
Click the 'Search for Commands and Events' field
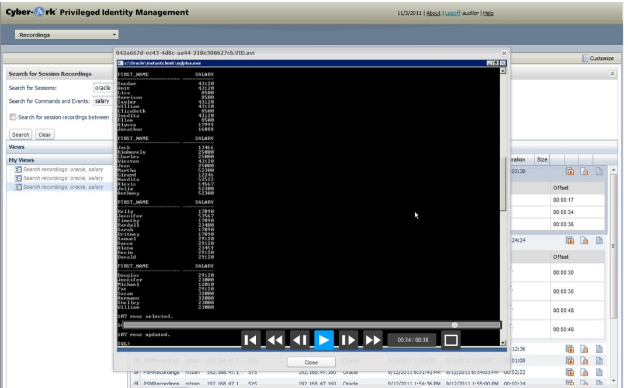tap(103, 101)
